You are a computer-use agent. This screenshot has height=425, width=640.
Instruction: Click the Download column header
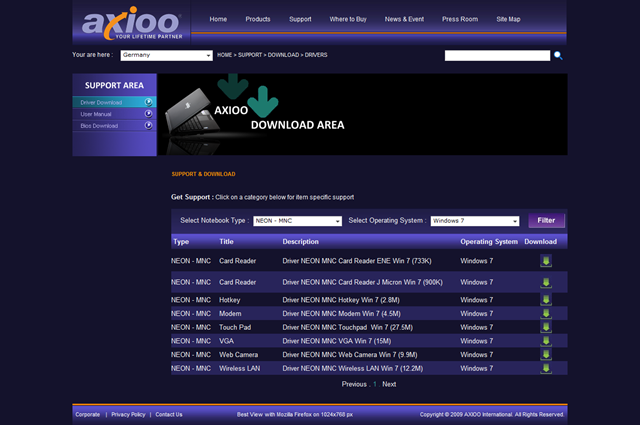pyautogui.click(x=540, y=242)
